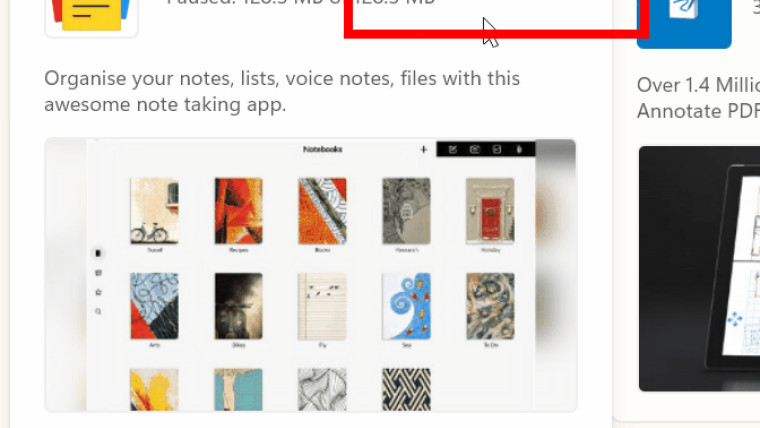This screenshot has height=428, width=760.
Task: Open the blue PDF app icon
Action: click(684, 23)
